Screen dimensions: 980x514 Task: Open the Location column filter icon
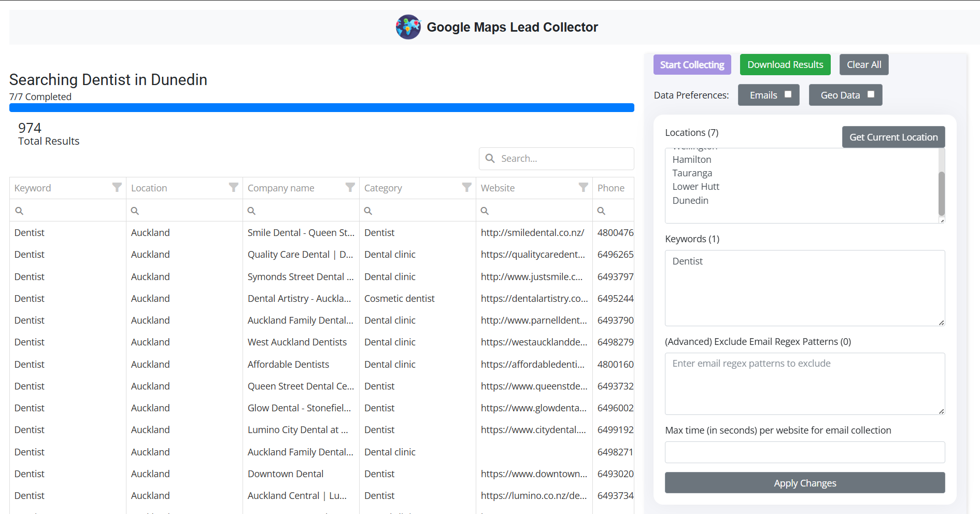(234, 187)
